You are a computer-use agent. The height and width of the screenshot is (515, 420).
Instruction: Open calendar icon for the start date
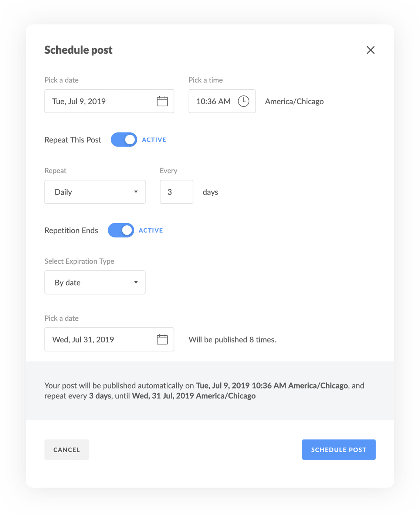[162, 101]
